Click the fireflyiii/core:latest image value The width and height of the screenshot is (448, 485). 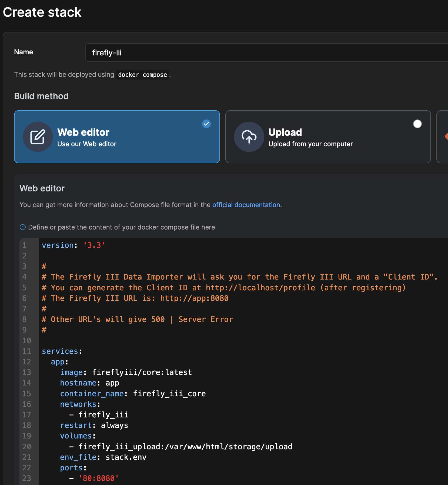click(x=142, y=373)
